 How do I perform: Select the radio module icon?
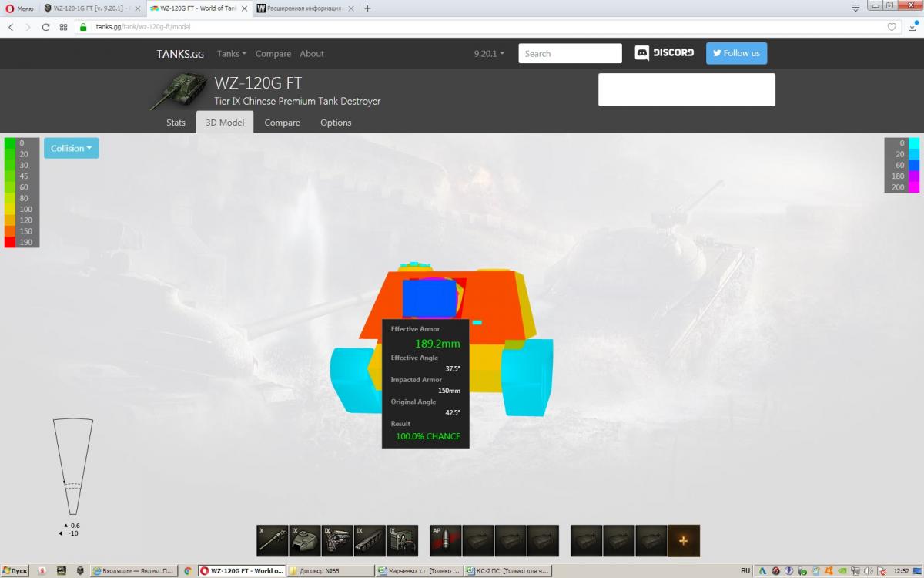coord(401,540)
